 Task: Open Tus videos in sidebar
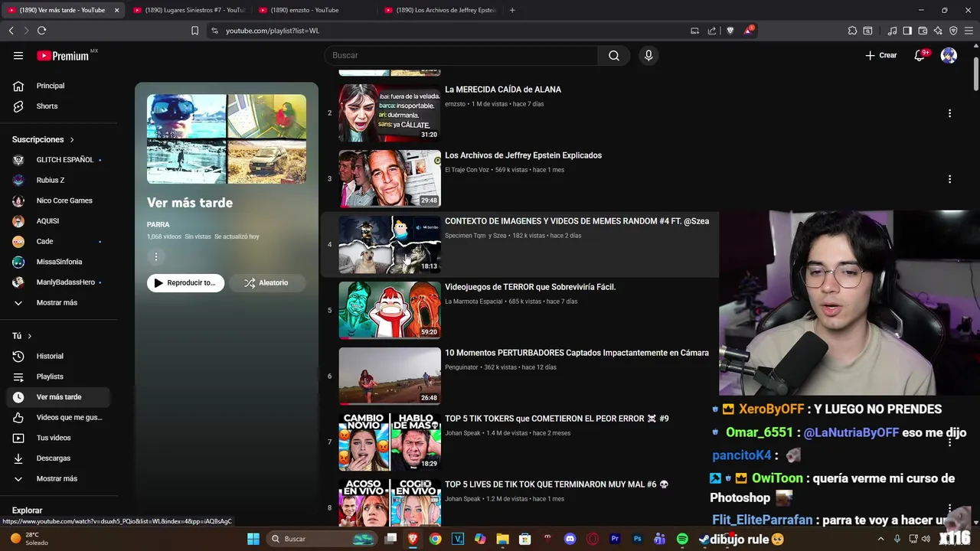[x=58, y=438]
